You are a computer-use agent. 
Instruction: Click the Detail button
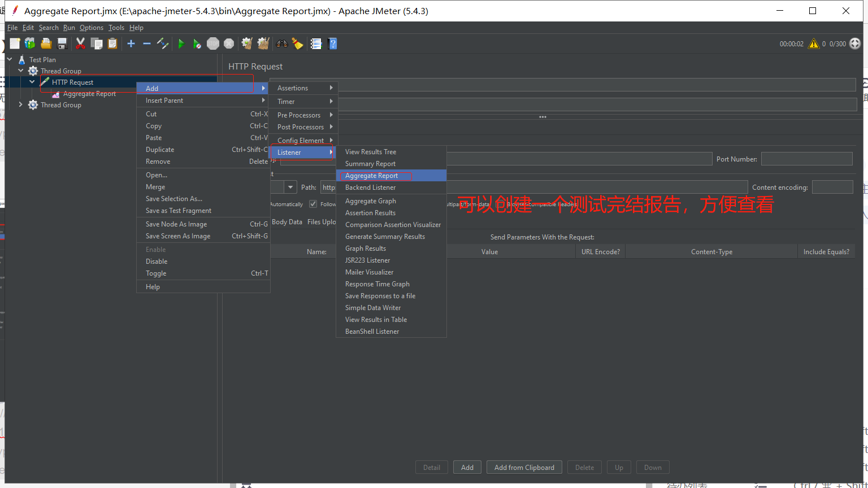tap(432, 468)
